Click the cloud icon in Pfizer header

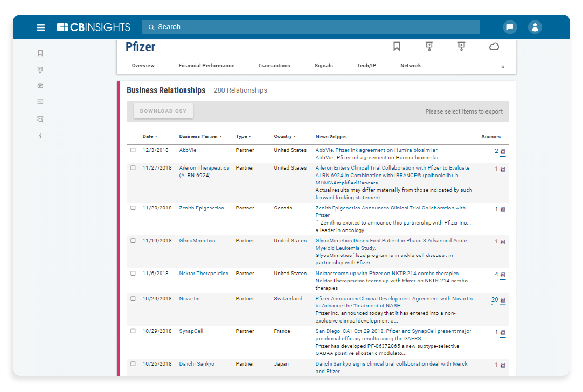pyautogui.click(x=494, y=46)
